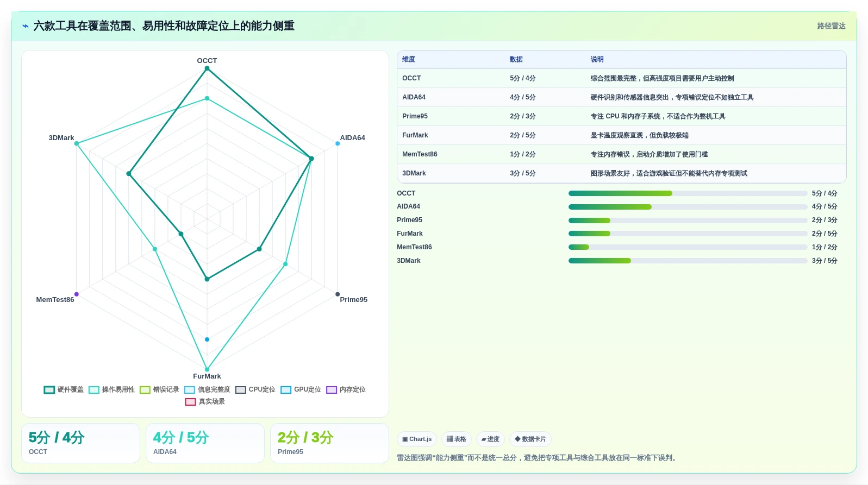The height and width of the screenshot is (485, 868).
Task: Click the AIDA64 axis label on radar
Action: pyautogui.click(x=353, y=138)
